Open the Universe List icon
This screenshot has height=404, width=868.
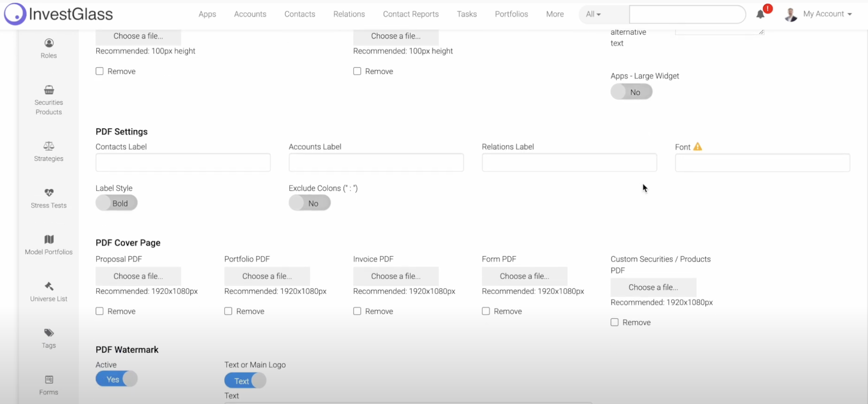[49, 286]
